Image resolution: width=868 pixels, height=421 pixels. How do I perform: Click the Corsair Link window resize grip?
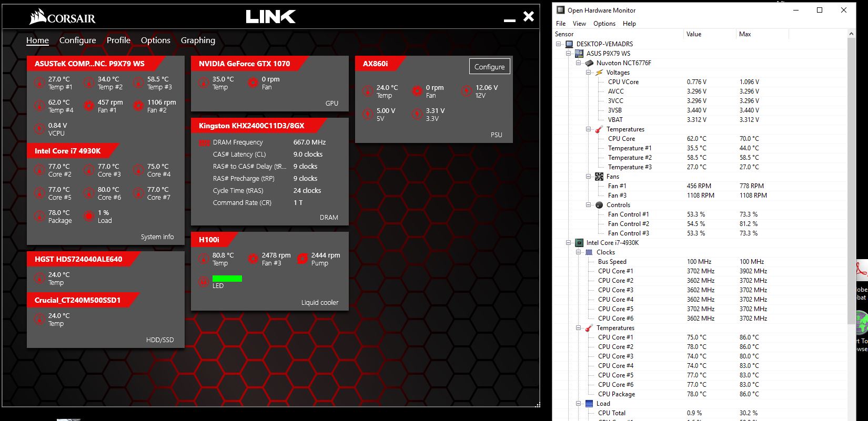pyautogui.click(x=538, y=405)
